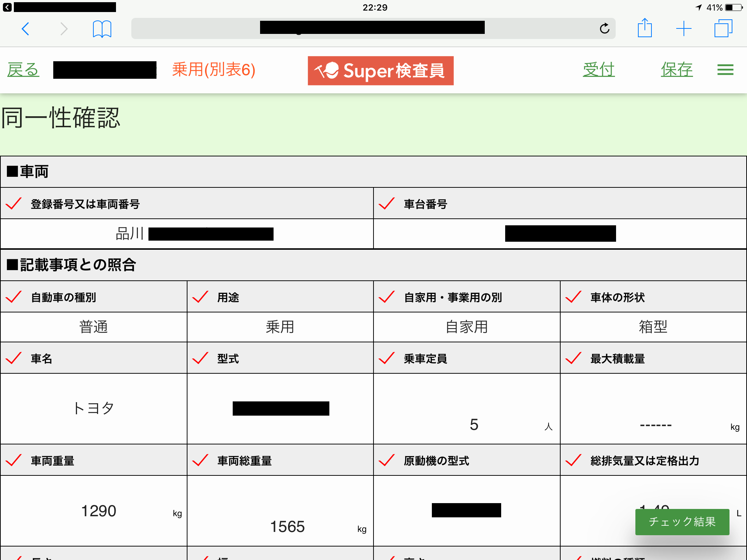Select the 乗車定員 value 5
Viewport: 747px width, 560px height.
pyautogui.click(x=474, y=425)
